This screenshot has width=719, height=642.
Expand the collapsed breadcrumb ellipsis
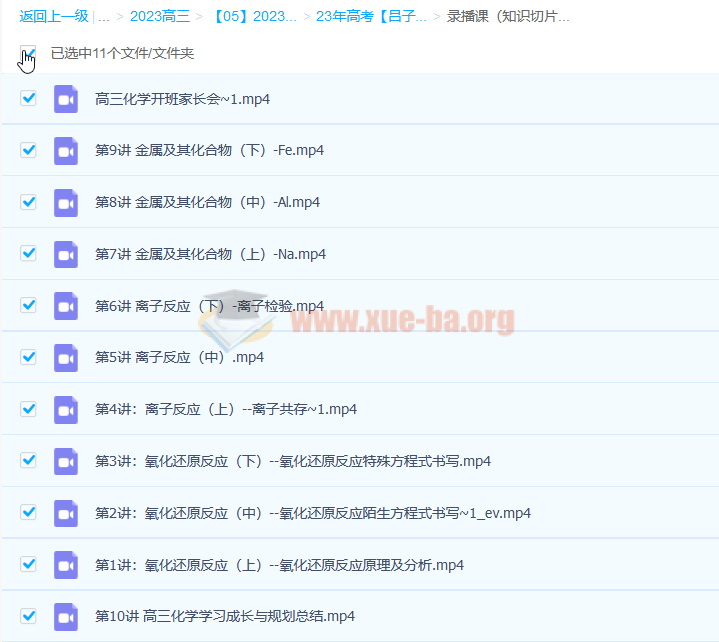tap(104, 17)
